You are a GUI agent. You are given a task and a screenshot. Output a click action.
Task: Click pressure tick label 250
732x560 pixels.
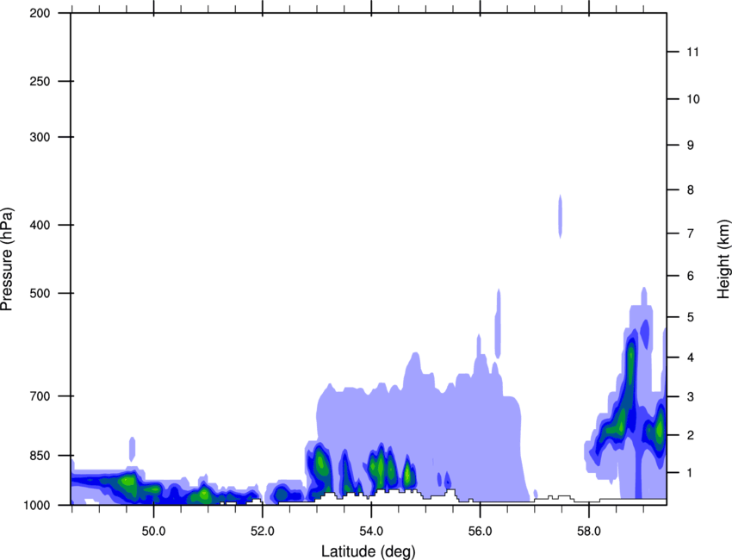[x=40, y=82]
